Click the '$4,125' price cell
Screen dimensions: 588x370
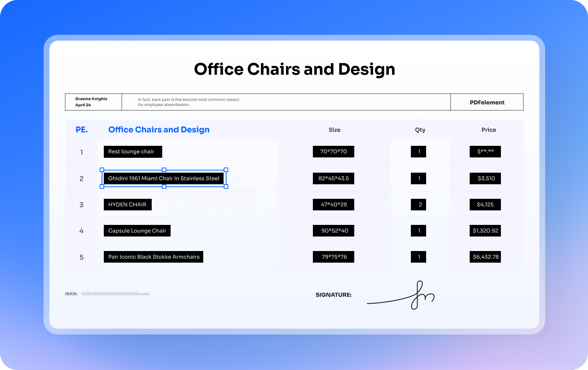[x=485, y=205]
